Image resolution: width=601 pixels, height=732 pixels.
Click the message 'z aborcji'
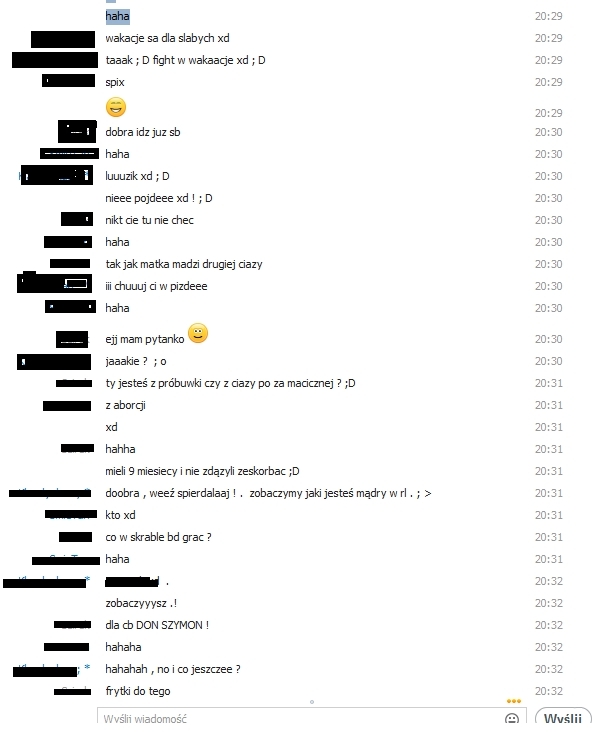click(125, 405)
